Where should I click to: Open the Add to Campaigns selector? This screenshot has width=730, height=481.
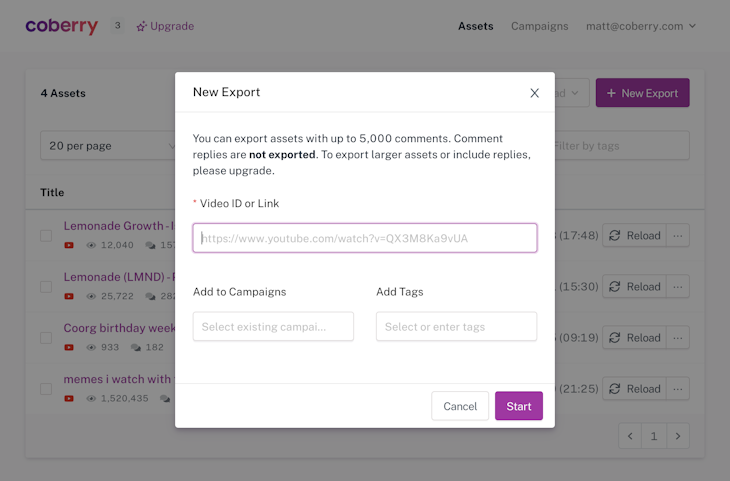click(273, 327)
